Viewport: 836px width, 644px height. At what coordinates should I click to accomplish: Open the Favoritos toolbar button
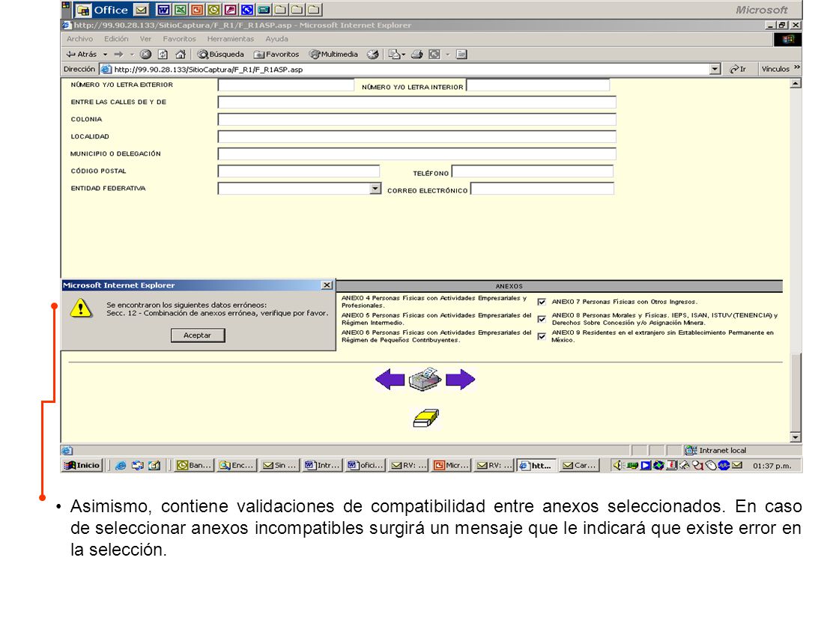click(x=276, y=55)
